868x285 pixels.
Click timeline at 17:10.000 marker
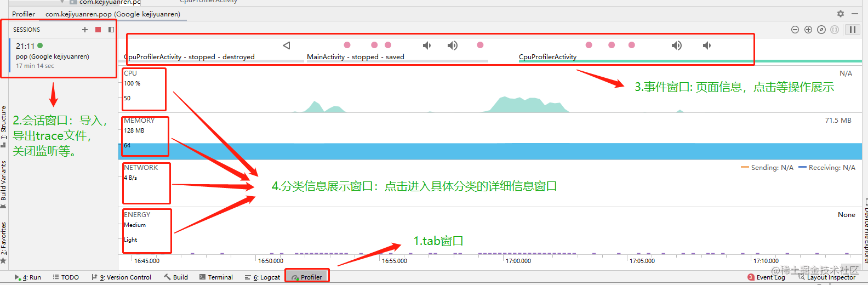766,261
